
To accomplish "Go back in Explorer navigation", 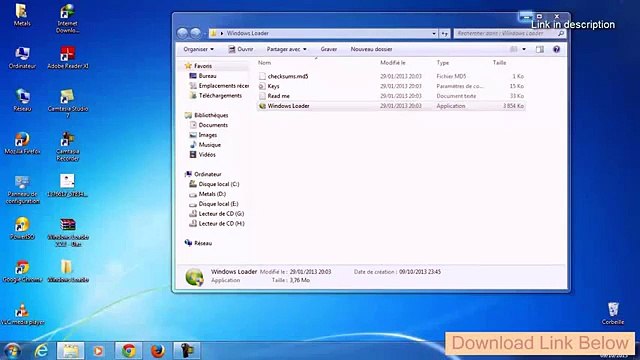I will [182, 33].
